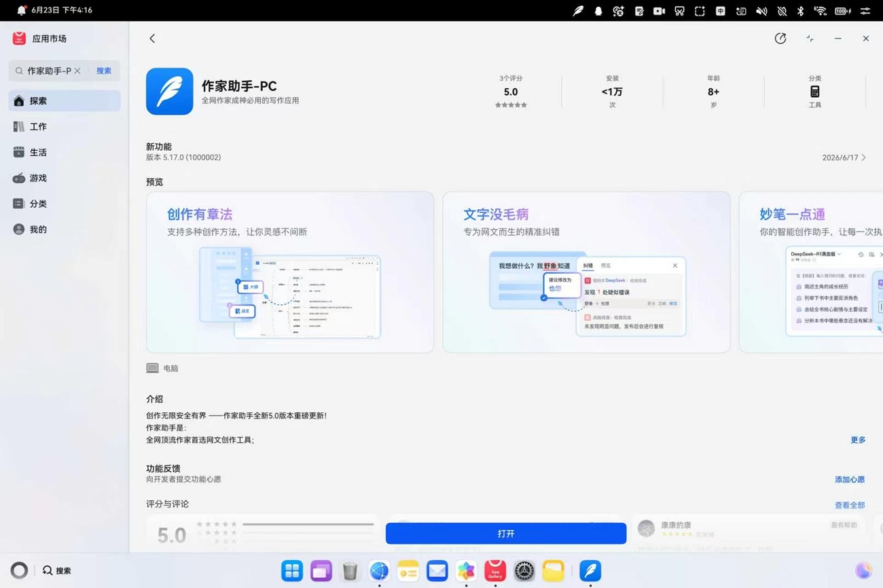The width and height of the screenshot is (883, 588).
Task: Click the 应用市场 logo in the sidebar
Action: pyautogui.click(x=19, y=39)
